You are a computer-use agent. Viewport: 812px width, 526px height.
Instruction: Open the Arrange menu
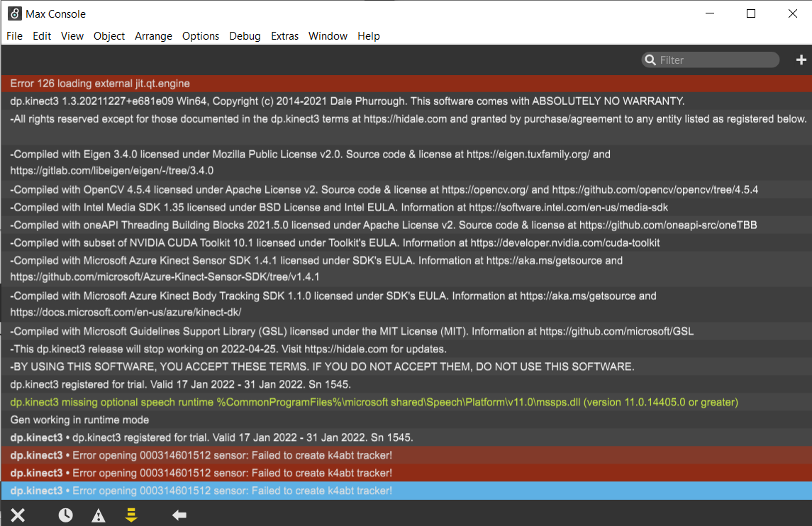pos(153,36)
